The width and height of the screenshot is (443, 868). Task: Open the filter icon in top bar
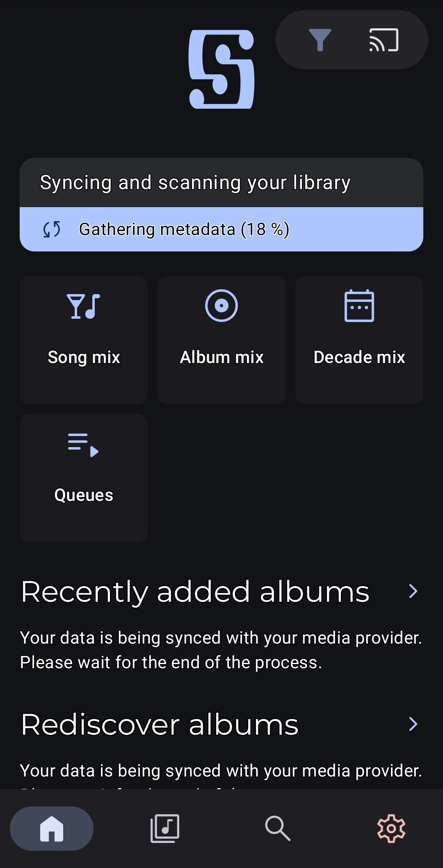320,40
